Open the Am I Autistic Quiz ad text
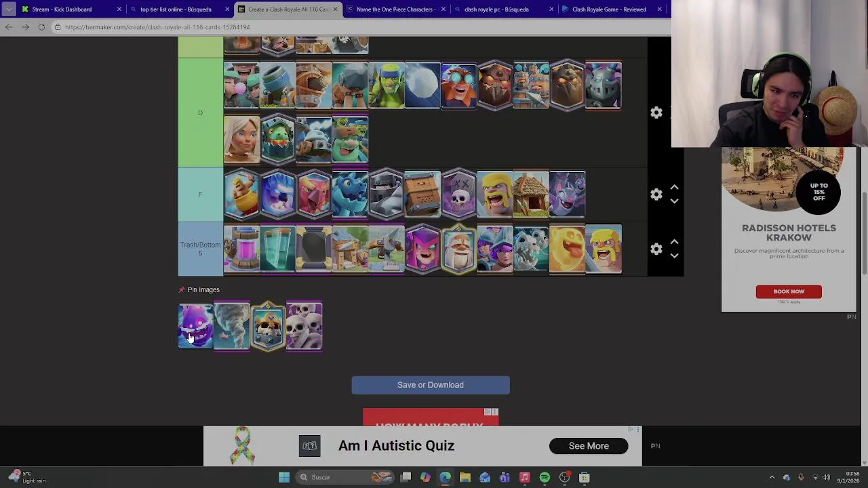The image size is (868, 488). click(x=396, y=445)
